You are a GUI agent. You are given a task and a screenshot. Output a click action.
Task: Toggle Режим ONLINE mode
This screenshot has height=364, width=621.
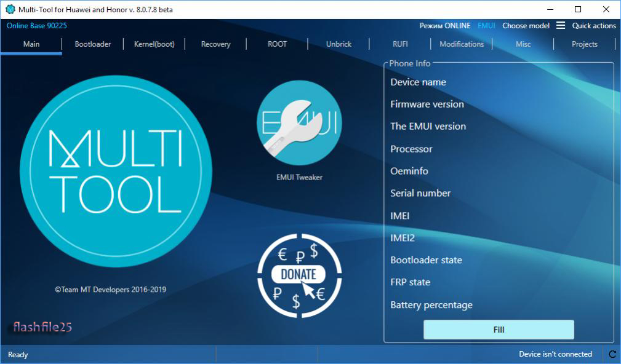(445, 25)
